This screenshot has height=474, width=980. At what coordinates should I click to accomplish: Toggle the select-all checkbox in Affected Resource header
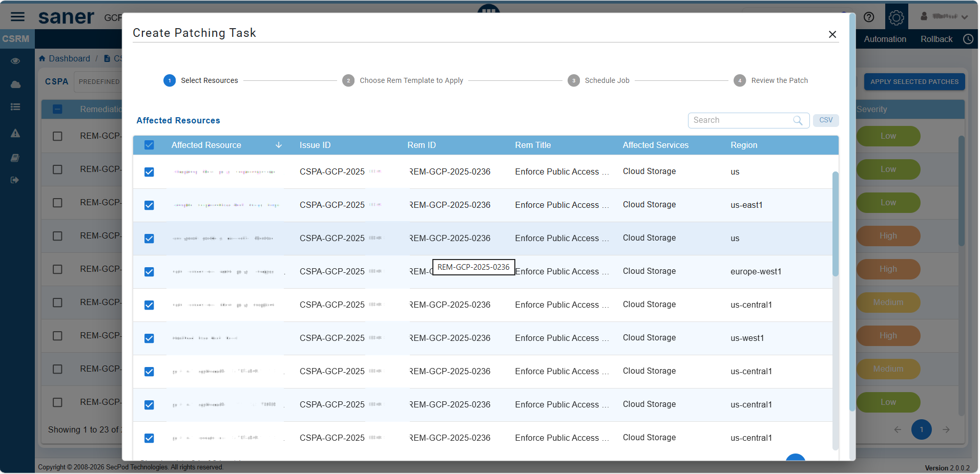pos(149,145)
